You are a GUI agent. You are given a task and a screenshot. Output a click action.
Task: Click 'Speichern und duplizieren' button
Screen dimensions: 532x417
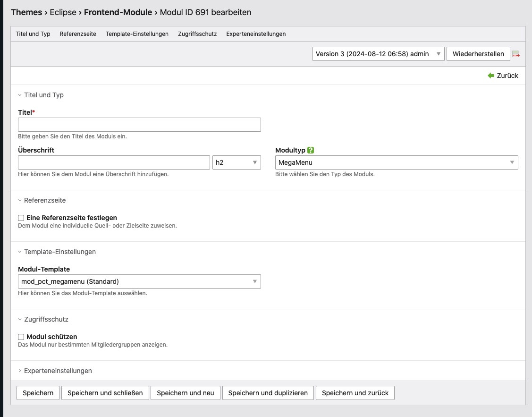tap(268, 393)
